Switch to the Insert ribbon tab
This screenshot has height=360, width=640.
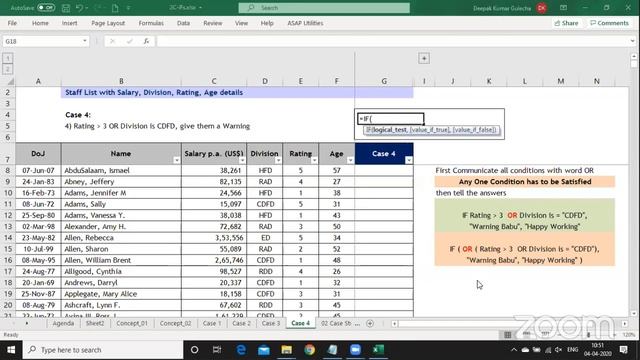[x=69, y=23]
